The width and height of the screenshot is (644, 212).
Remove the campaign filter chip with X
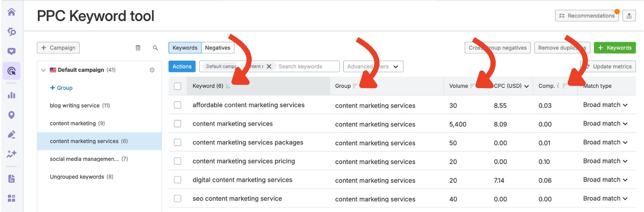coord(269,66)
